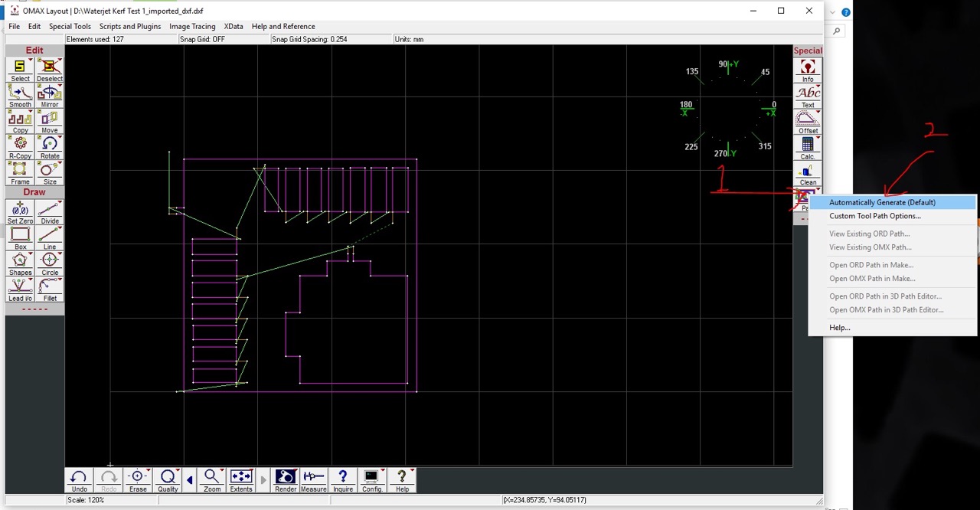980x510 pixels.
Task: Select the Circle tool
Action: pos(50,264)
